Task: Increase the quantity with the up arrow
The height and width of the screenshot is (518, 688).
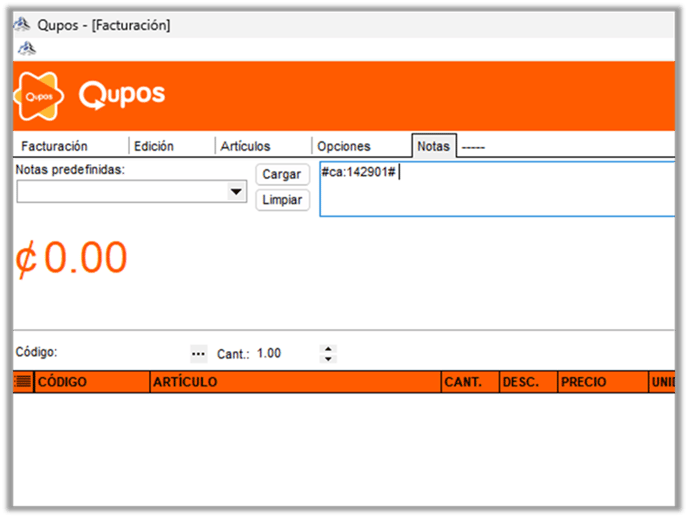Action: click(x=328, y=349)
